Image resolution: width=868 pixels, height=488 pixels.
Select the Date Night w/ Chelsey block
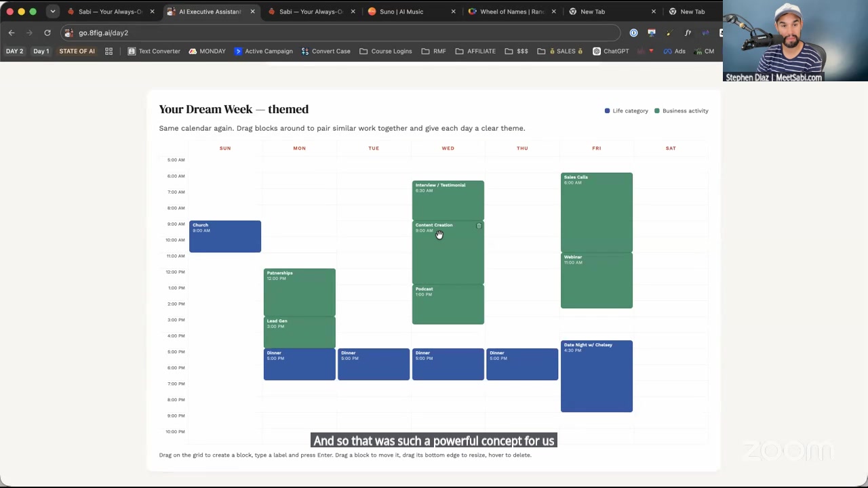597,376
